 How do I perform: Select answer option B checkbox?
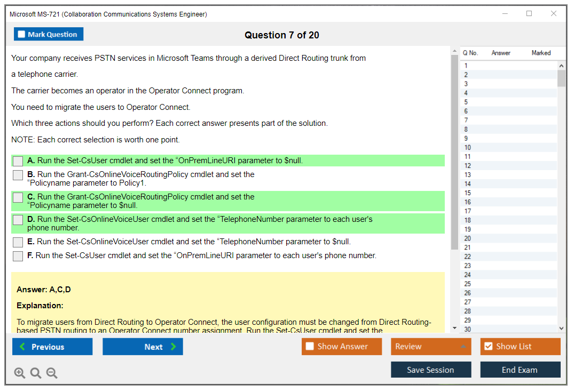click(18, 175)
